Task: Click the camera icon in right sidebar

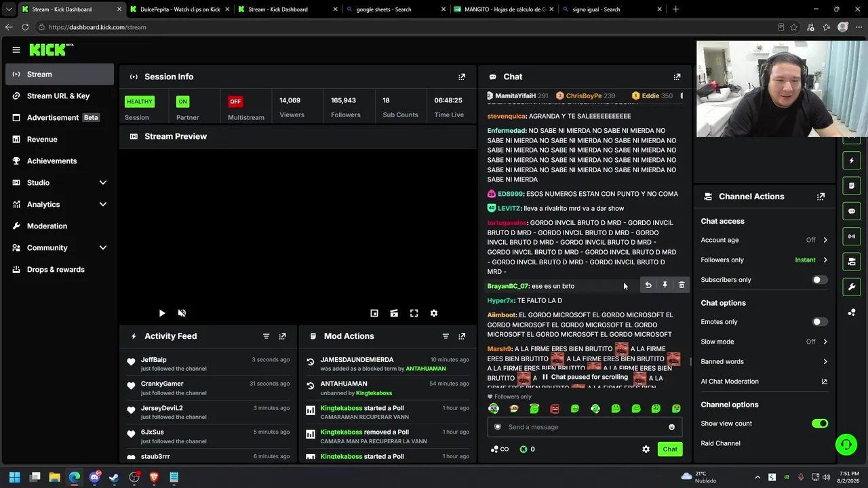Action: click(852, 261)
